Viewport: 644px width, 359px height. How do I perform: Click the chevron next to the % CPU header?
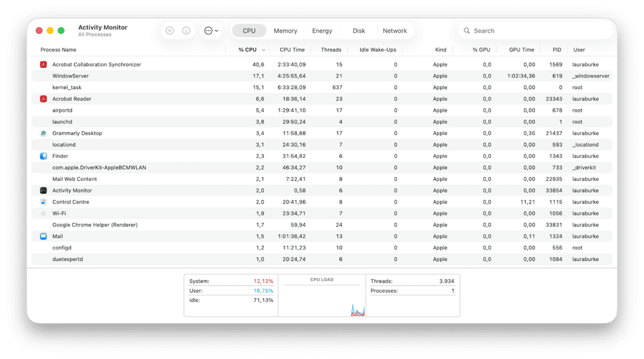tap(263, 49)
